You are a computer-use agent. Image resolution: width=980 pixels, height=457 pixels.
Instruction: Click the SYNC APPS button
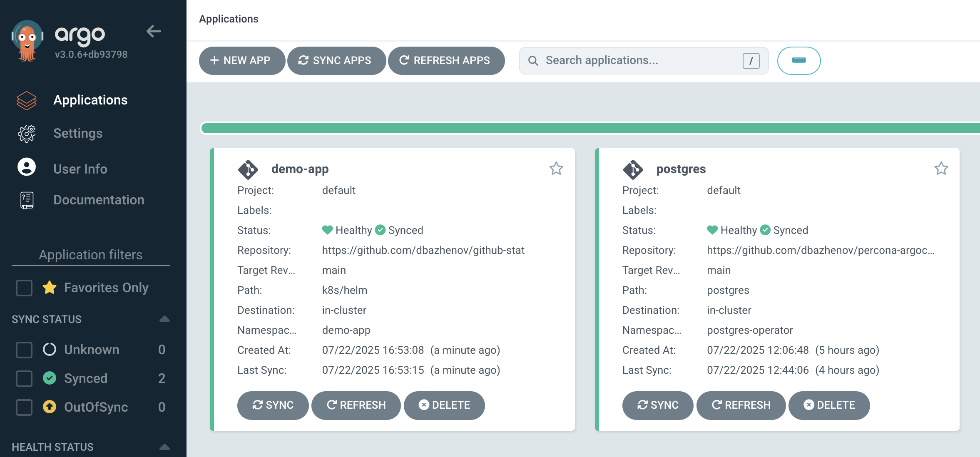(x=336, y=60)
